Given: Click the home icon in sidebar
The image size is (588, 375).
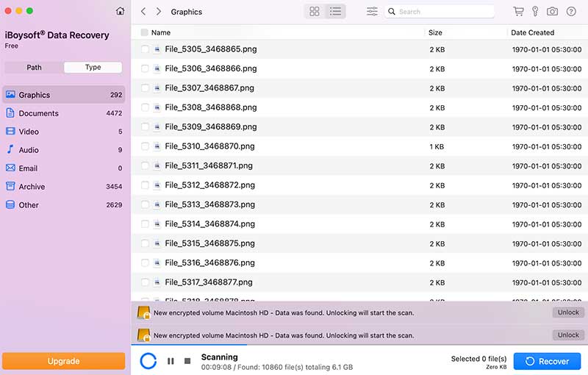Looking at the screenshot, I should click(x=121, y=11).
